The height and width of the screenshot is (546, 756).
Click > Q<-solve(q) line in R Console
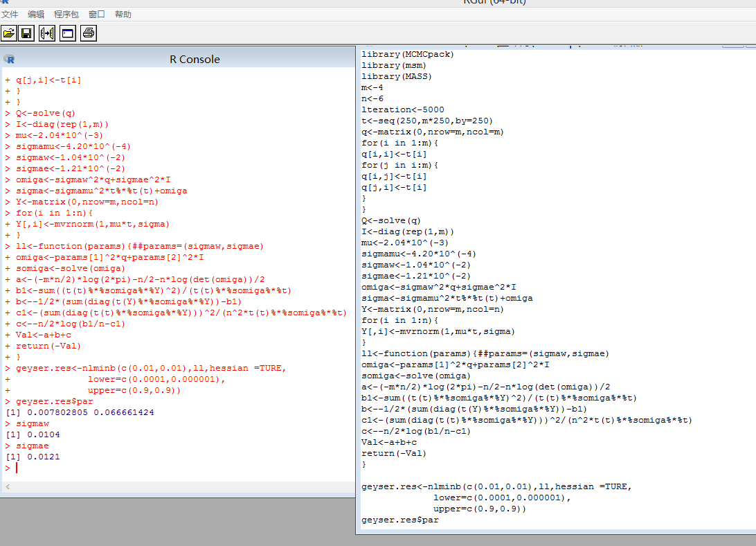(40, 113)
